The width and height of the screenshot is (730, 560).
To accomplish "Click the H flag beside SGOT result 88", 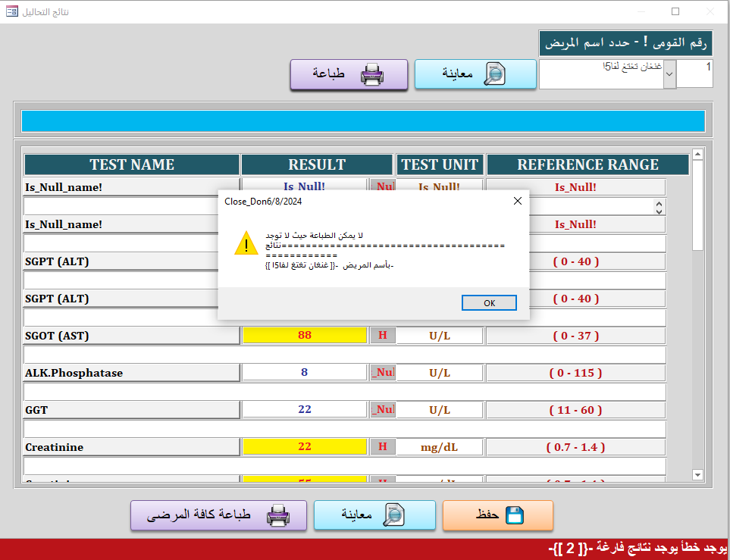I will 383,336.
